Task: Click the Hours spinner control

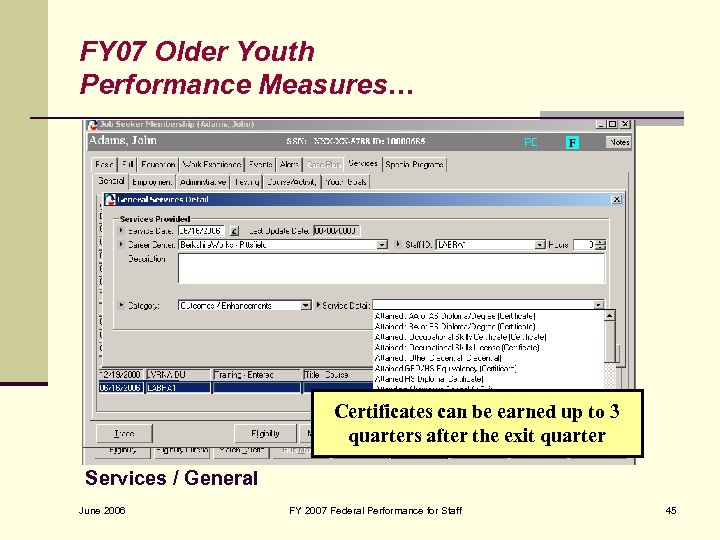Action: (601, 245)
